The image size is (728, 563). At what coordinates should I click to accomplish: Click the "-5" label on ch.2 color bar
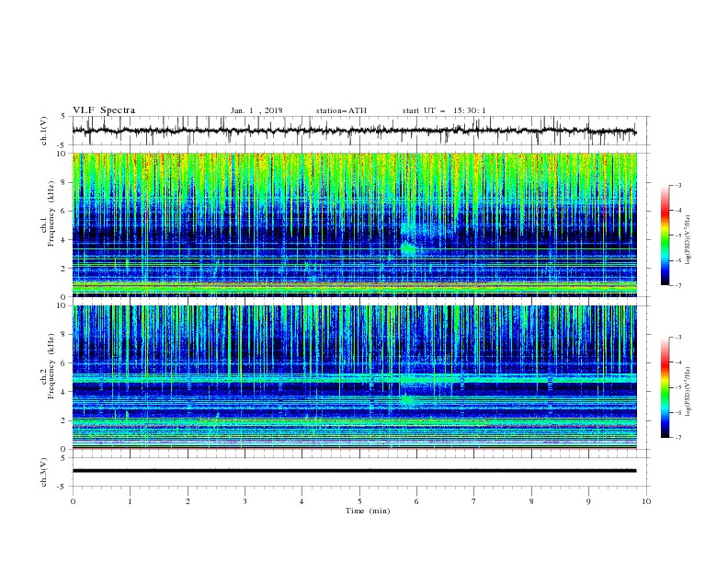click(677, 387)
